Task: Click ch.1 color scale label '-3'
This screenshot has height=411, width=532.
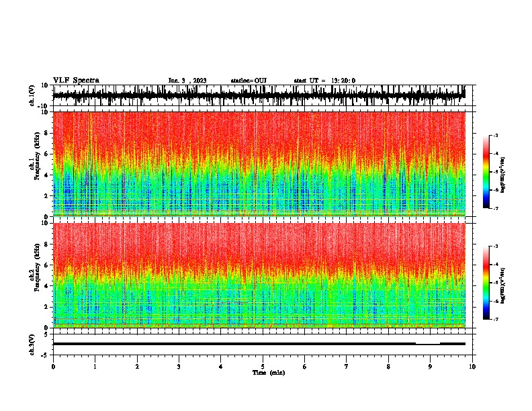Action: click(x=495, y=135)
